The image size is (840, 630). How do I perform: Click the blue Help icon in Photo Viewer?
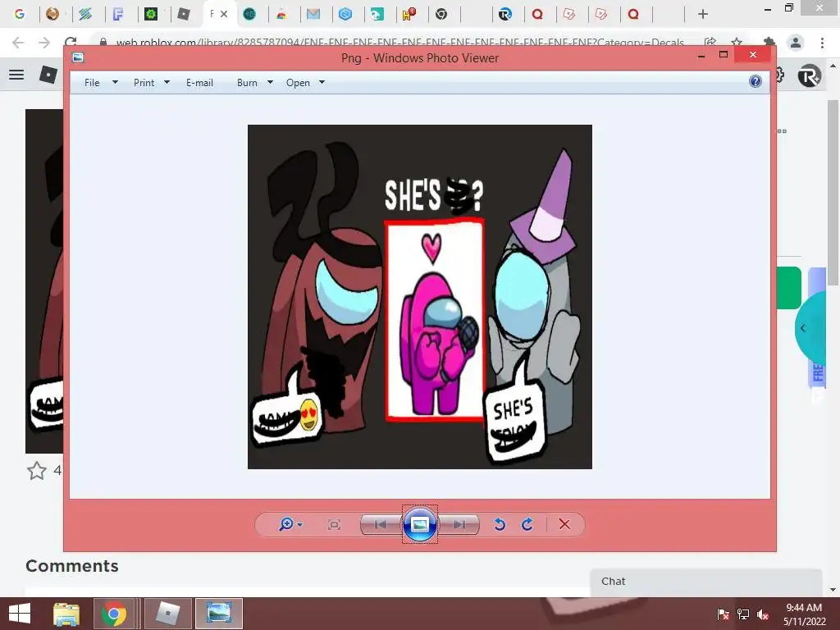tap(756, 81)
